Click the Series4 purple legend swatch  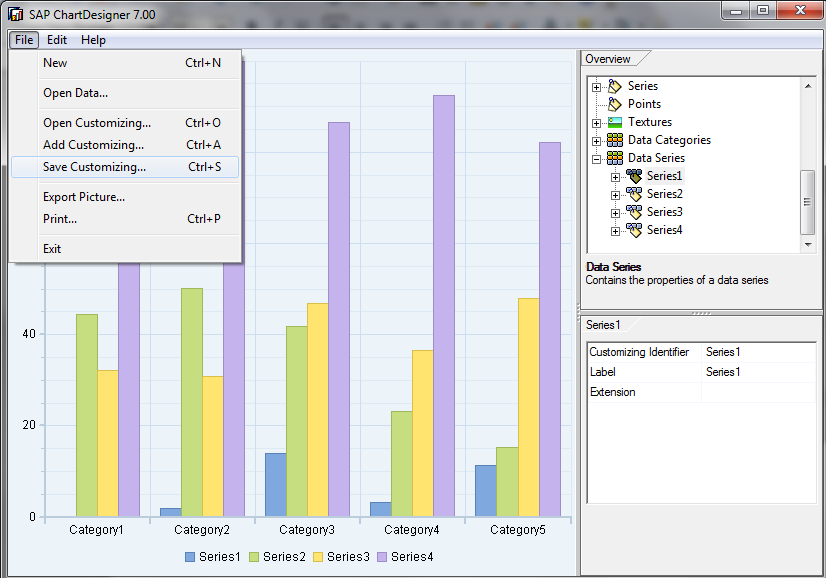point(382,557)
